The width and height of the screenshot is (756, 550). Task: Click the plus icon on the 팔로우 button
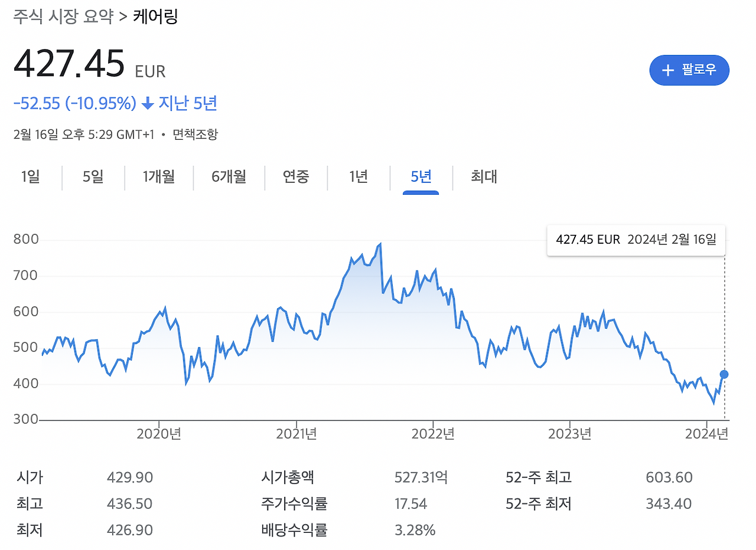pos(668,70)
